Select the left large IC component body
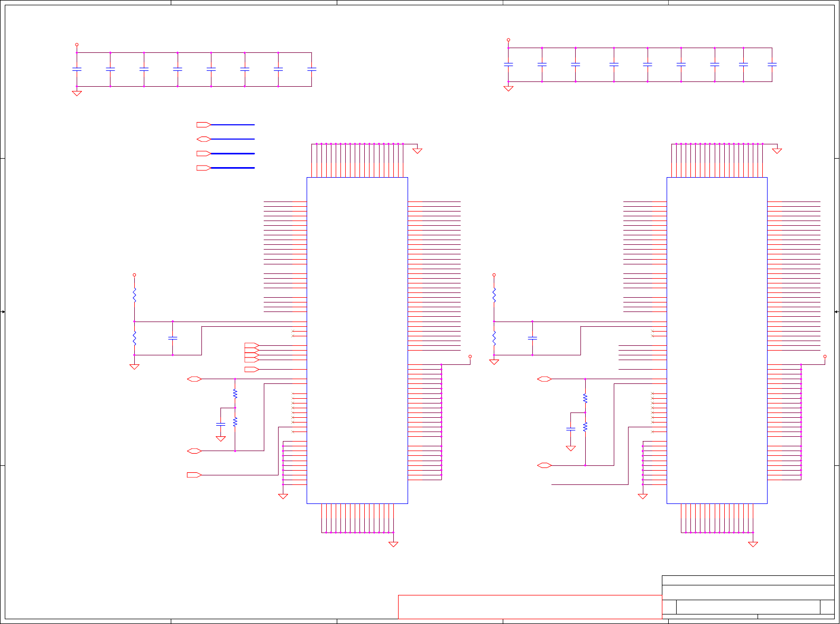The image size is (840, 624). [357, 341]
